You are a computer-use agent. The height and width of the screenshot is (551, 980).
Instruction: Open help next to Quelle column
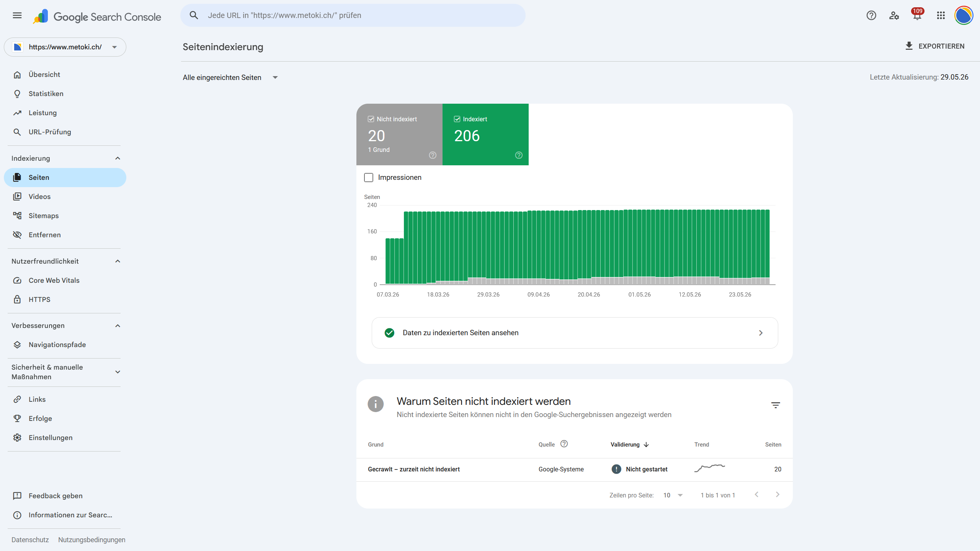(564, 444)
